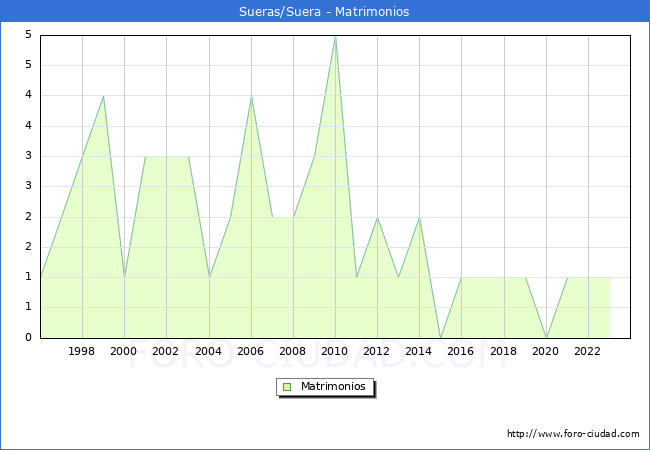Click the 2008 x-axis label
Screen dimensions: 650x450
(x=293, y=351)
